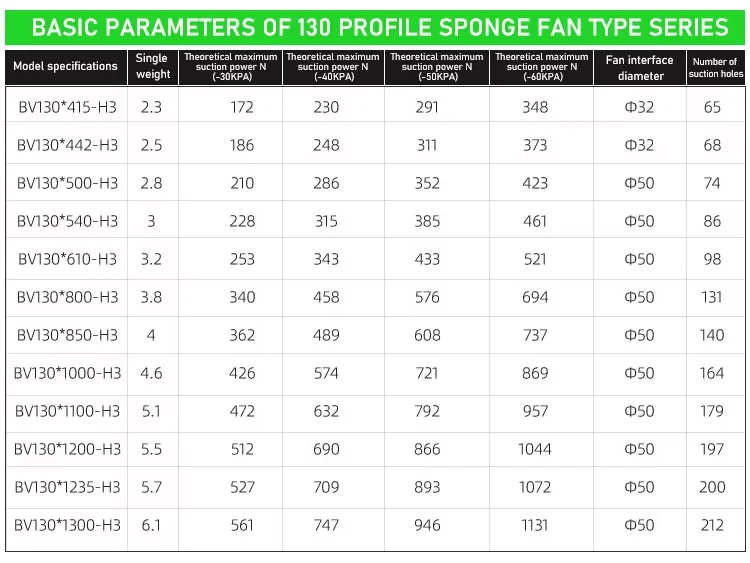This screenshot has height=563, width=750.
Task: Select the Model specifications column header
Action: (65, 67)
